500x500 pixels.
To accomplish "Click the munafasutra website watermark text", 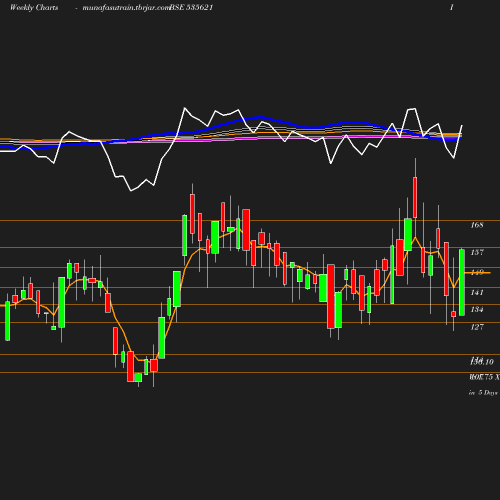I will (126, 8).
